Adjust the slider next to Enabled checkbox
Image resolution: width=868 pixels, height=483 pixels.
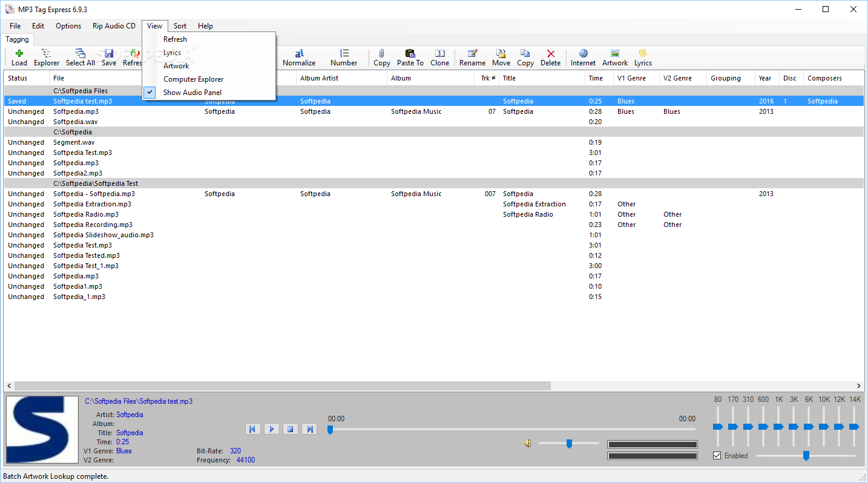tap(806, 456)
